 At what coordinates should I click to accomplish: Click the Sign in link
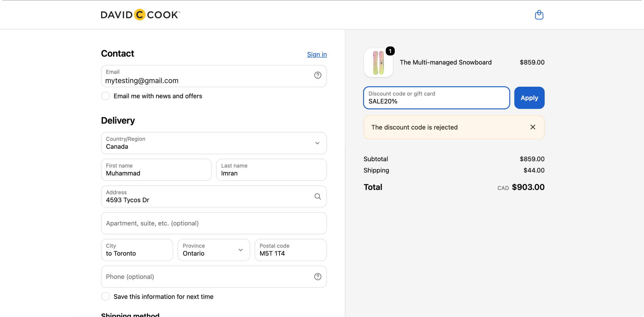(x=317, y=54)
